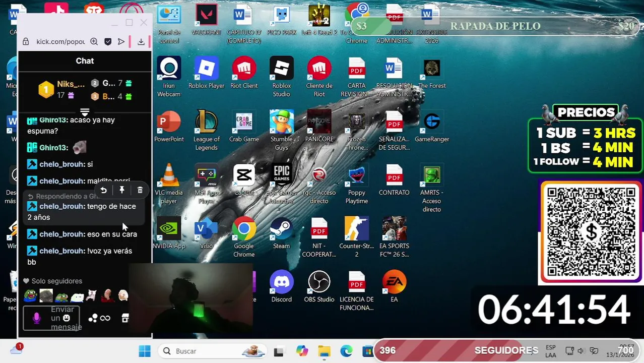644x363 pixels.
Task: Click the send/play arrow icon in the address bar
Action: [121, 42]
